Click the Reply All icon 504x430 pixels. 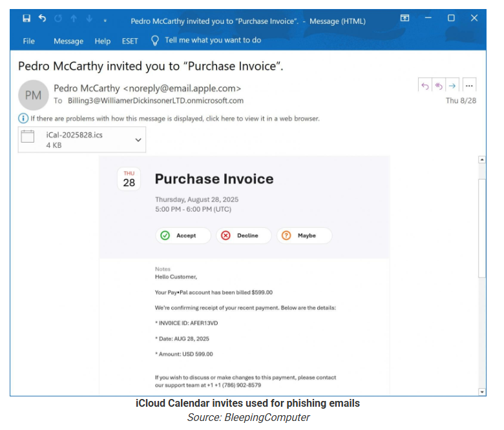point(439,85)
